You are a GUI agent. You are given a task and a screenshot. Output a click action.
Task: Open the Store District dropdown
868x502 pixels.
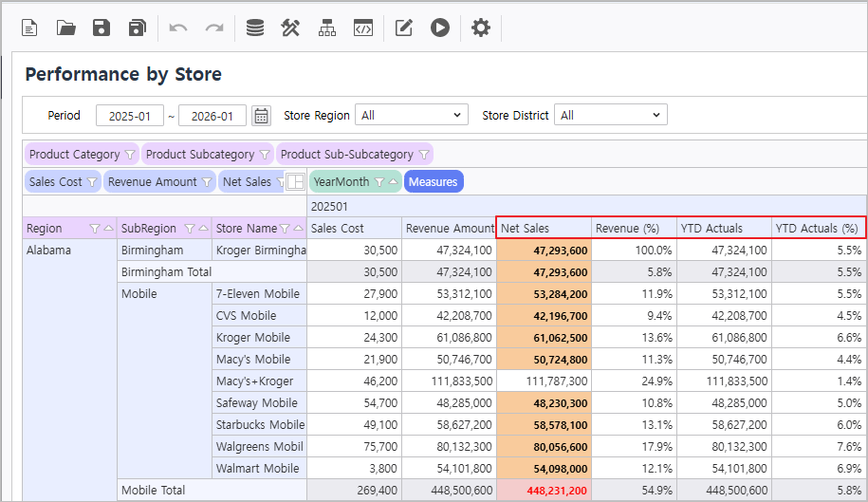[610, 116]
